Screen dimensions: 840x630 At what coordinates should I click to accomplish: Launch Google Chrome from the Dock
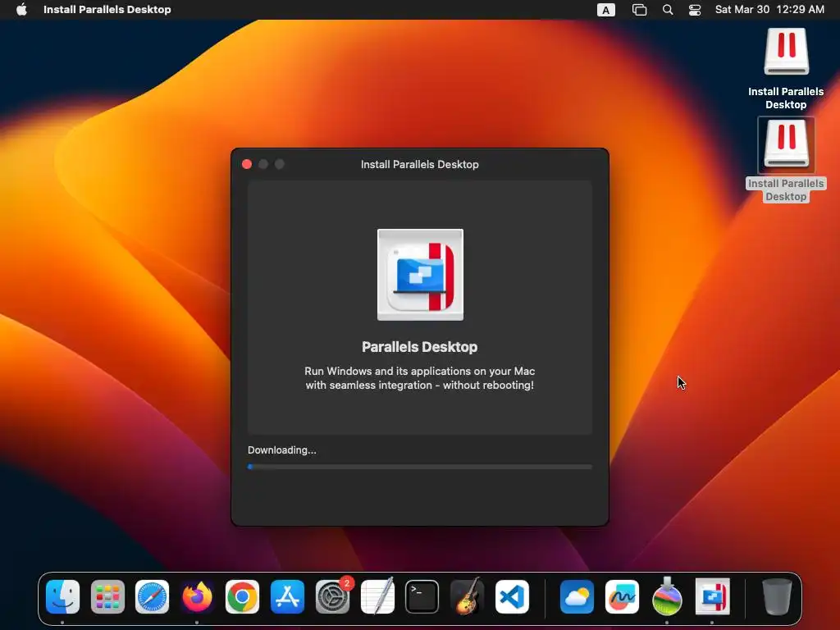click(x=242, y=596)
